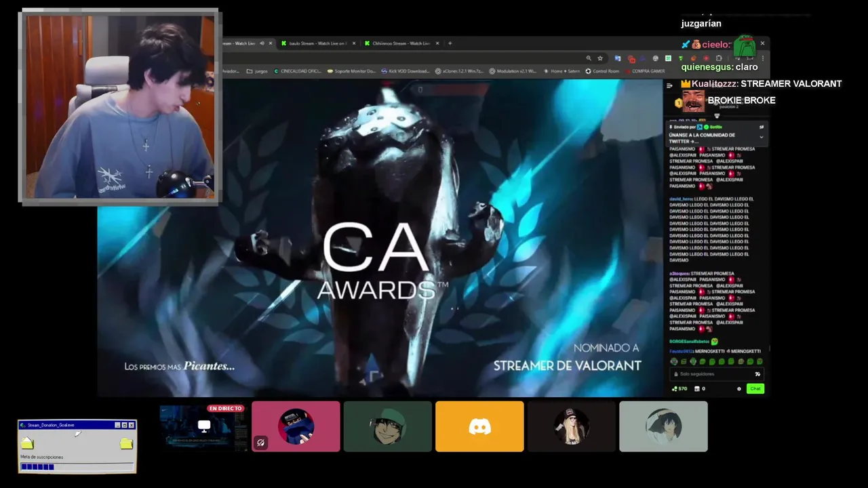Click the right folder icon in Stream_Donation_Goal window
This screenshot has width=868, height=488.
click(x=126, y=443)
